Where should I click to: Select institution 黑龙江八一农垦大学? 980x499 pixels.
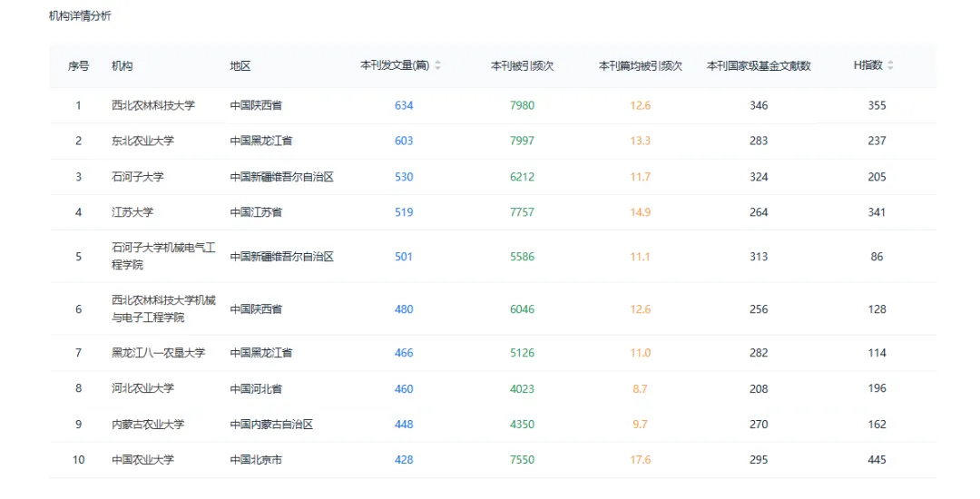[x=158, y=353]
